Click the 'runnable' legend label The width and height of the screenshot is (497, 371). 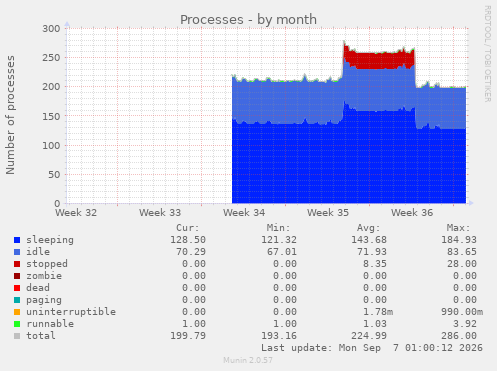pyautogui.click(x=50, y=324)
